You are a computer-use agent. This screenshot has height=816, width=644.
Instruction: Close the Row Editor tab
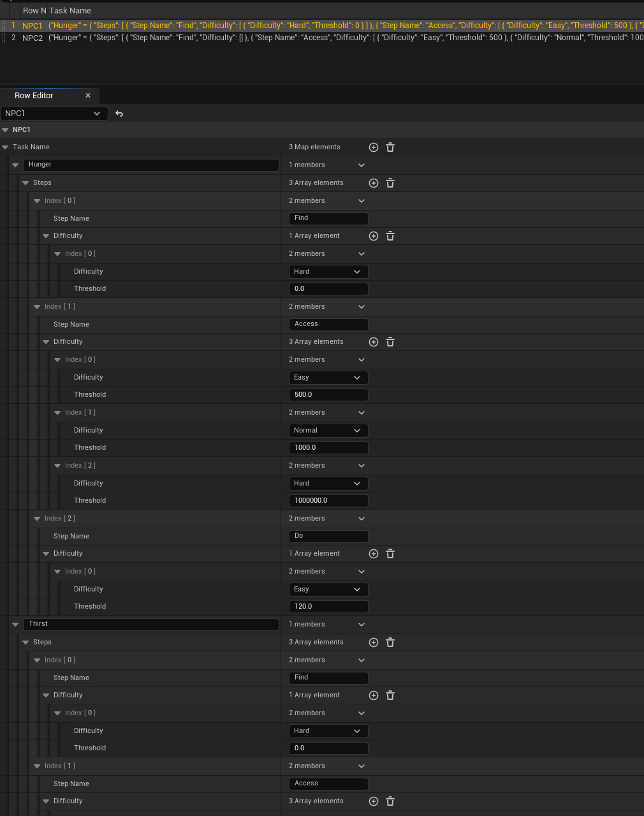click(x=88, y=96)
